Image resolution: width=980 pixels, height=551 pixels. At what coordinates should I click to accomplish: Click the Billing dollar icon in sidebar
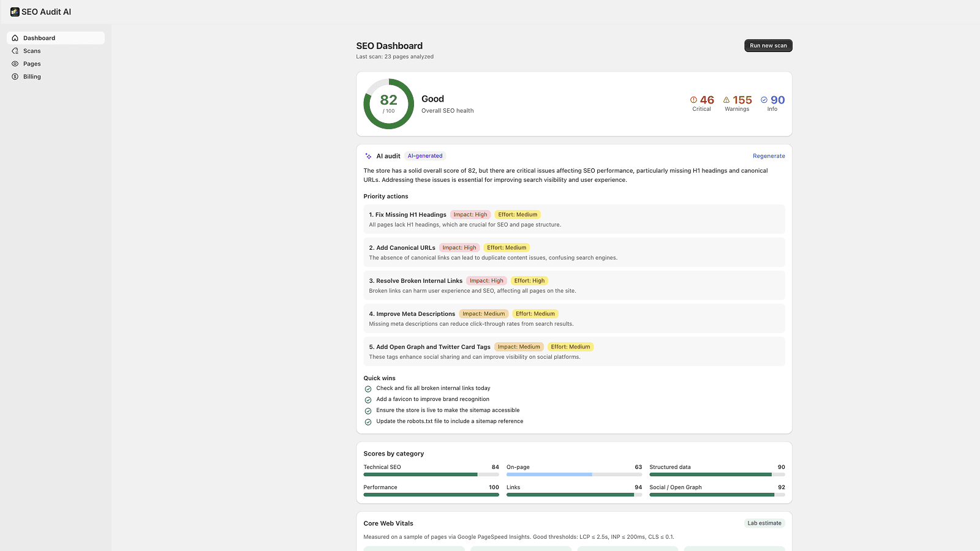[15, 77]
